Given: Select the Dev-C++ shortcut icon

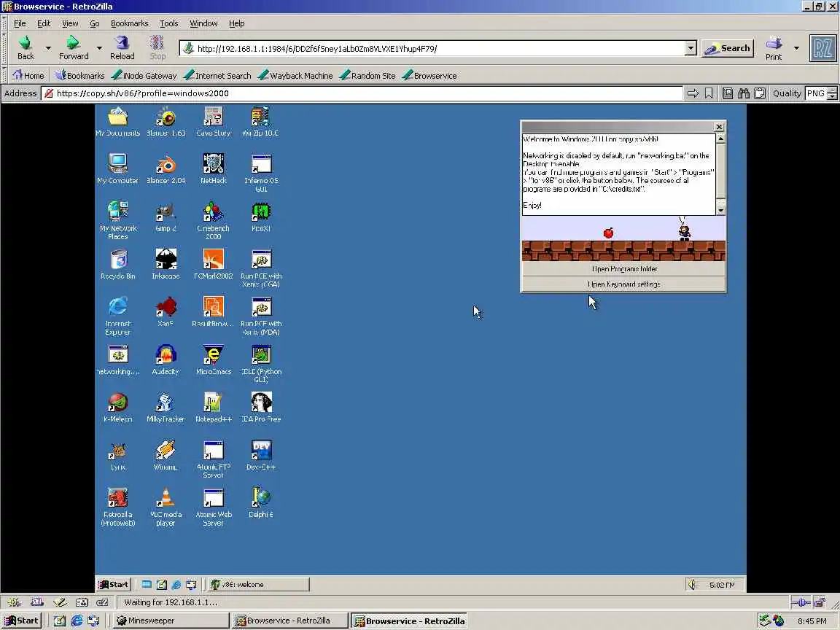Looking at the screenshot, I should pyautogui.click(x=261, y=455).
